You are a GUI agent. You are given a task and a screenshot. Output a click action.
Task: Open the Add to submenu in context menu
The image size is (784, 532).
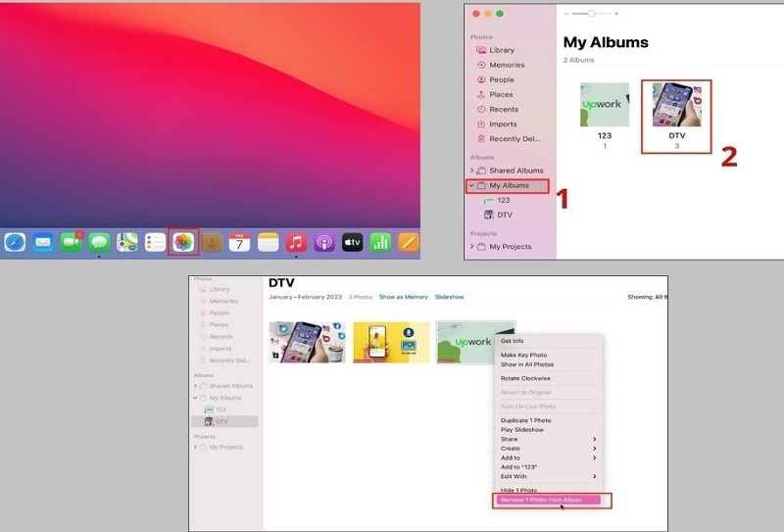pyautogui.click(x=549, y=458)
